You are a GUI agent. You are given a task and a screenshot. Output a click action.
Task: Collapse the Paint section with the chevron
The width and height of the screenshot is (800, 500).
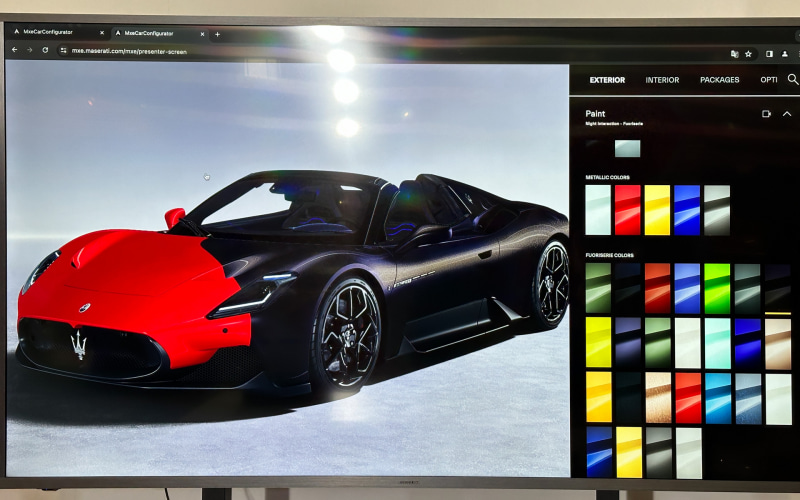pos(787,114)
